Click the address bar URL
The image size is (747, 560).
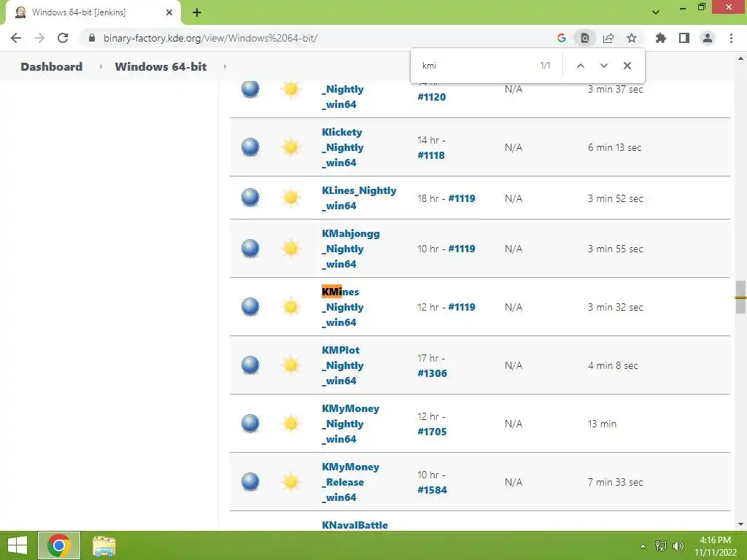point(210,38)
